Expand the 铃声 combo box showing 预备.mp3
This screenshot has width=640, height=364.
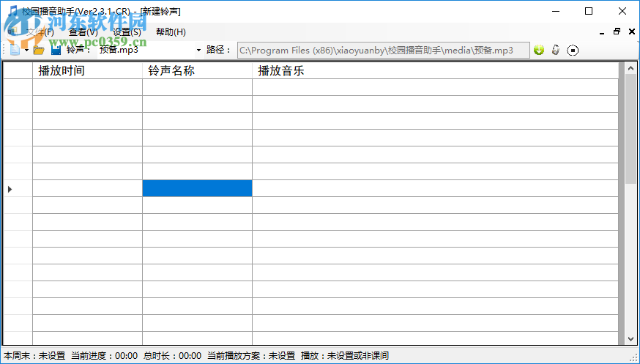point(198,51)
